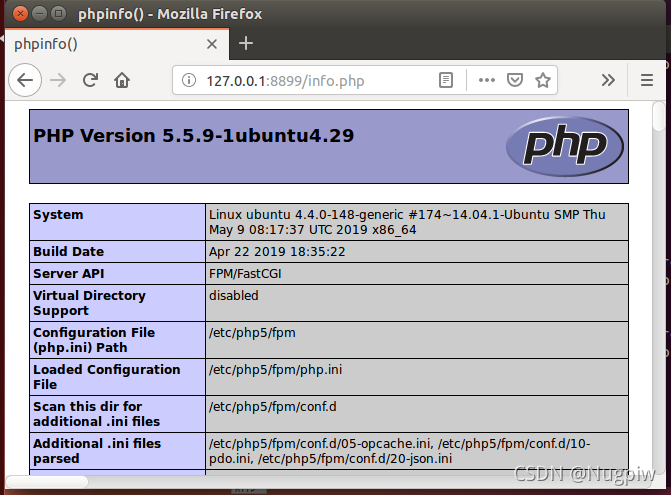Go back to the previous page
Viewport: 671px width, 495px height.
pyautogui.click(x=25, y=80)
